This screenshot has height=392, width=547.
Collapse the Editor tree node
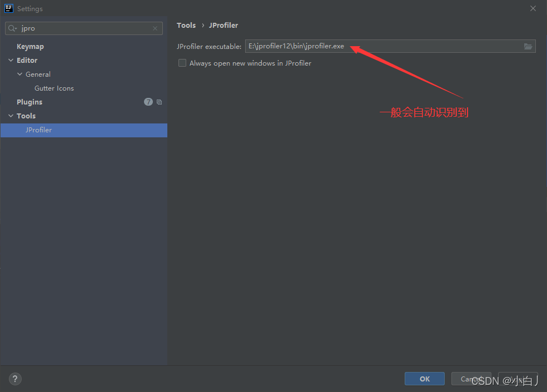[11, 61]
